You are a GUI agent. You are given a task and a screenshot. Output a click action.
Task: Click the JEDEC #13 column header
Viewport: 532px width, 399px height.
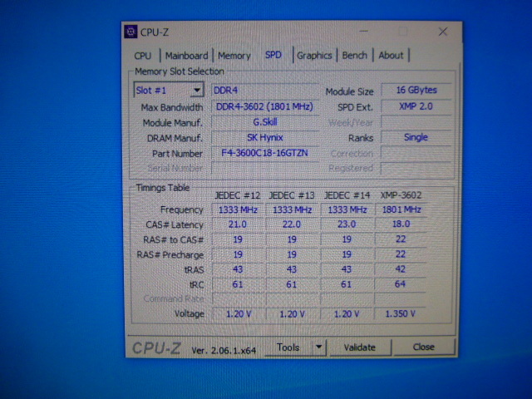click(292, 195)
